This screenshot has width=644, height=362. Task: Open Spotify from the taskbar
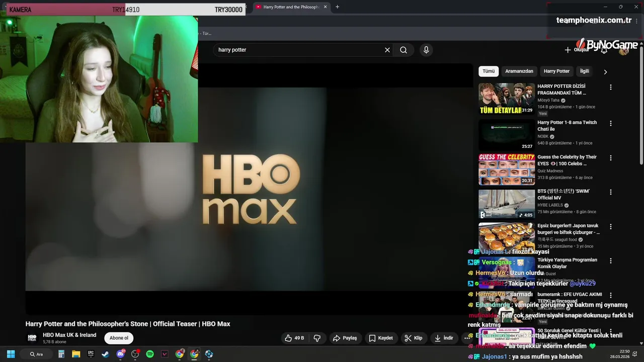150,354
